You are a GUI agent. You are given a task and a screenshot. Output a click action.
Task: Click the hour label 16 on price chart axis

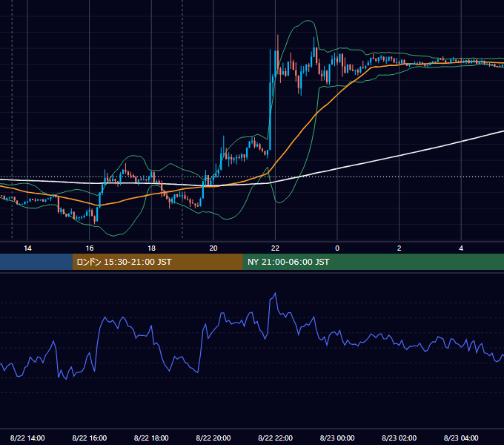pyautogui.click(x=90, y=248)
